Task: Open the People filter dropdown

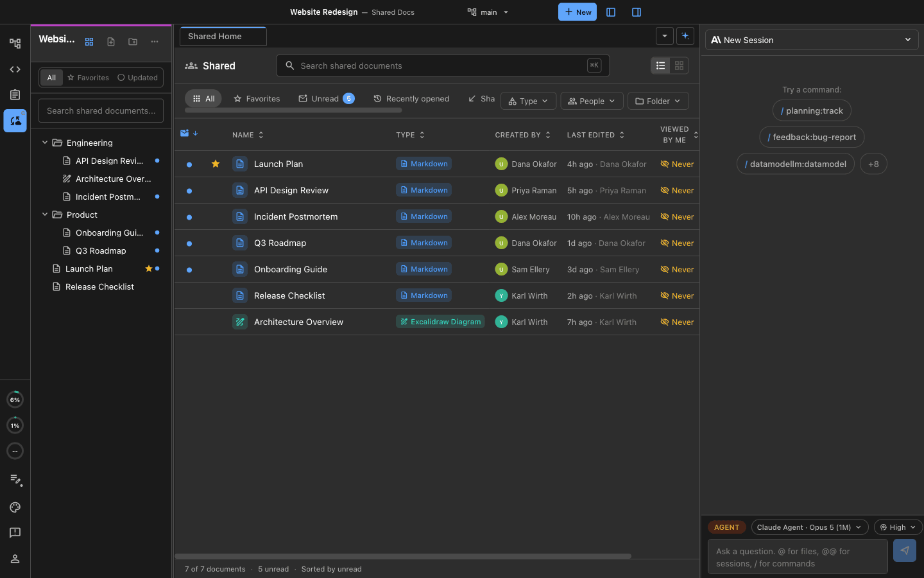Action: (x=592, y=101)
